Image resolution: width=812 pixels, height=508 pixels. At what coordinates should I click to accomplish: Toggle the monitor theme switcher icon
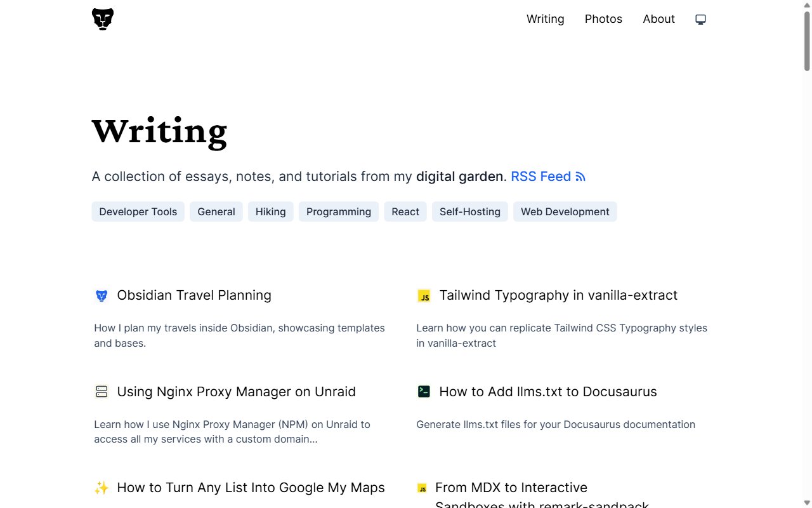coord(700,19)
